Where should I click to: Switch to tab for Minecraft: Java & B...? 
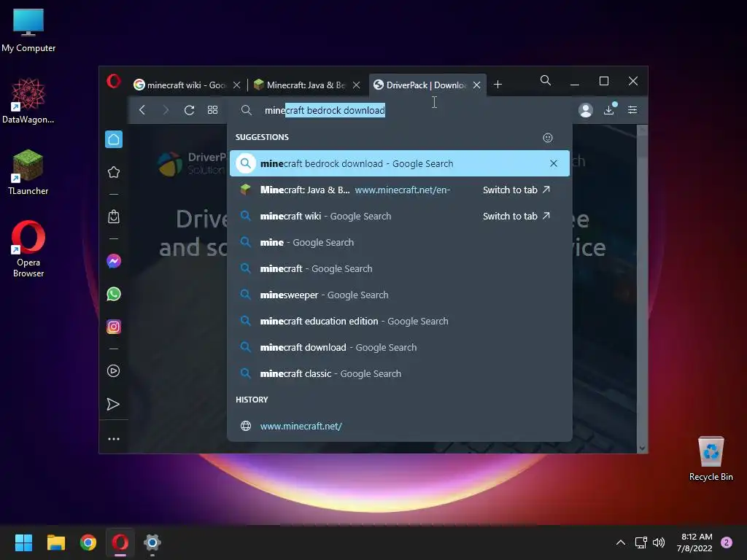click(516, 190)
